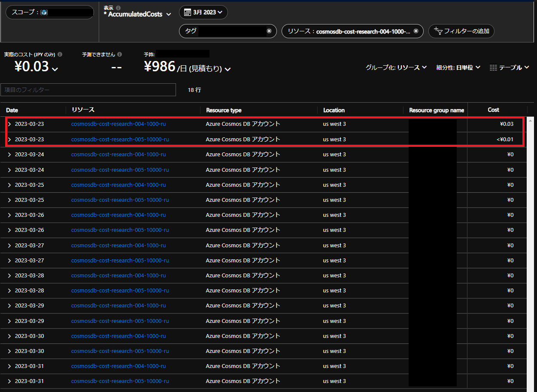Open cosmosdb-cost-research-004-1000-ru link dated 2023-03-23

118,124
